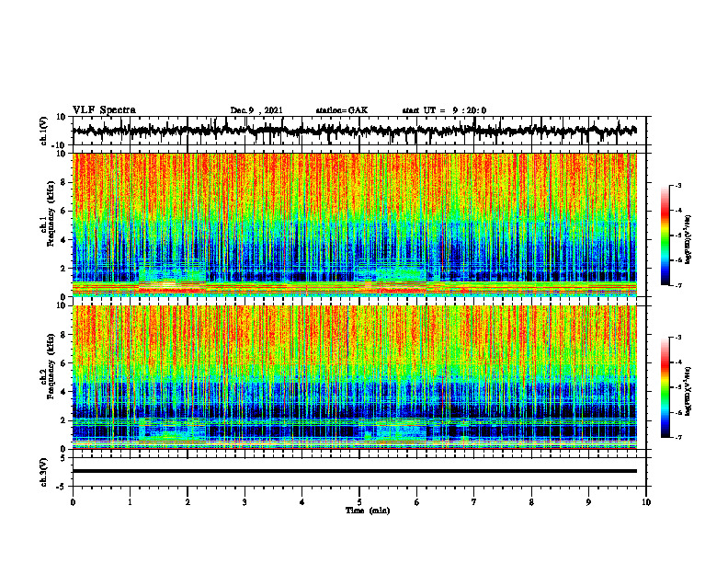Click time axis tick label "10"
The image size is (728, 563).
pos(646,502)
